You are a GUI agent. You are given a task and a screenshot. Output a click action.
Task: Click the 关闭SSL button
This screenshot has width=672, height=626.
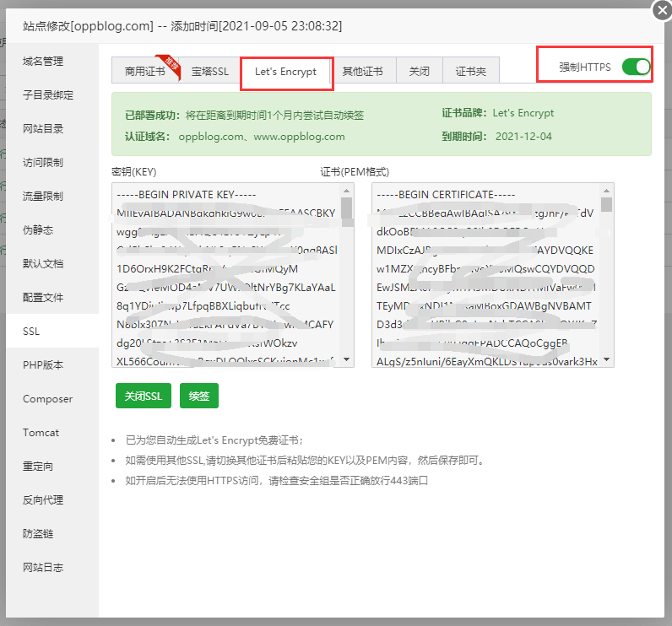pyautogui.click(x=144, y=396)
